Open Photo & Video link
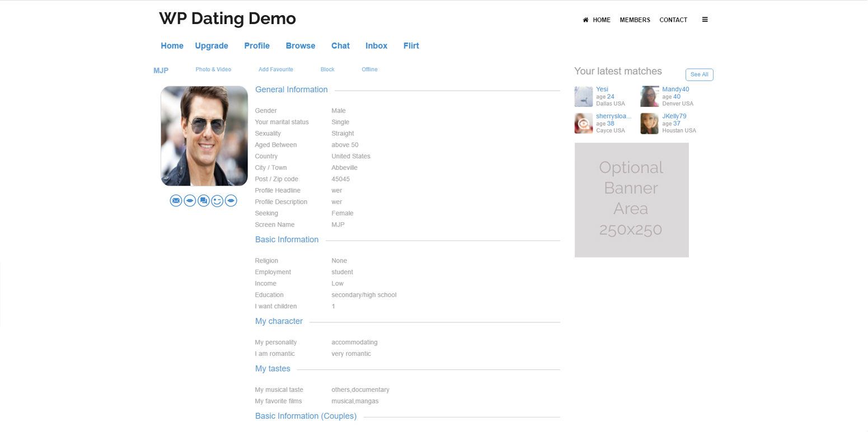Viewport: 868px width, 432px height. [213, 69]
